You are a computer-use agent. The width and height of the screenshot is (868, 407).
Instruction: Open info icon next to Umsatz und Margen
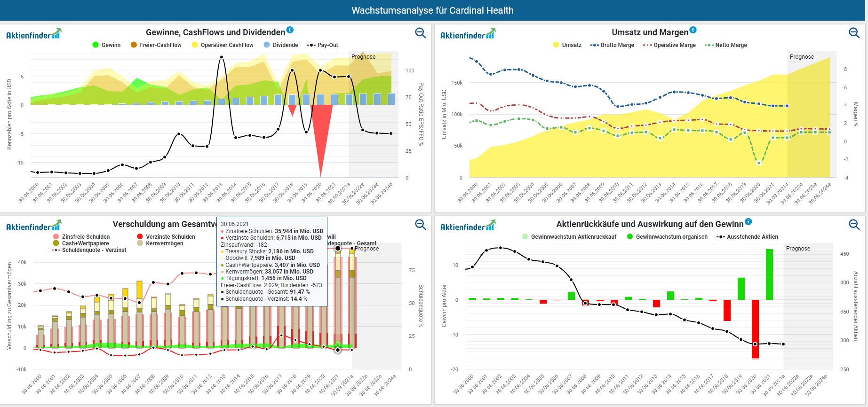point(693,30)
